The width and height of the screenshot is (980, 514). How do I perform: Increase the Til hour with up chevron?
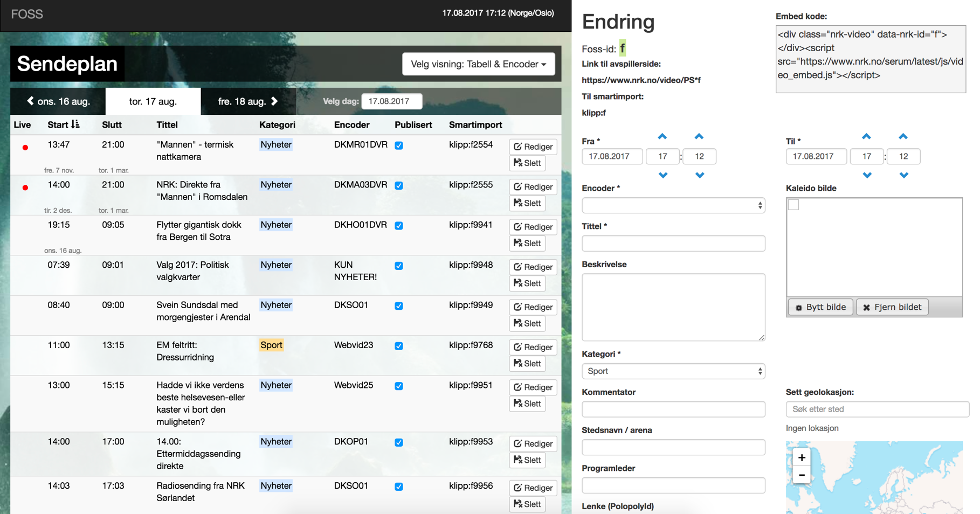866,136
